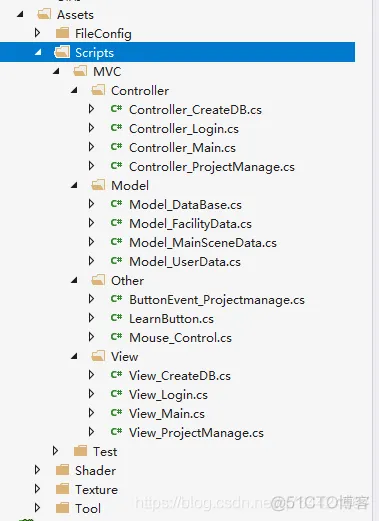
Task: Select the Scripts folder label
Action: (94, 53)
